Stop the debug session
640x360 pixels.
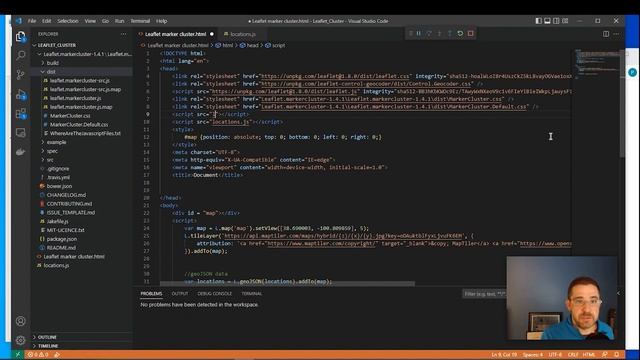click(471, 33)
